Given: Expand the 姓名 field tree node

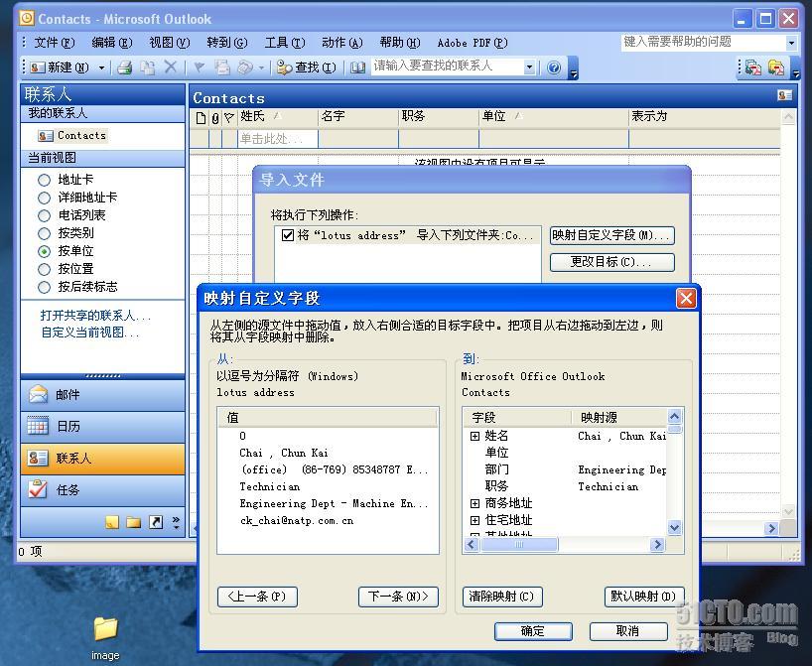Looking at the screenshot, I should pos(474,436).
